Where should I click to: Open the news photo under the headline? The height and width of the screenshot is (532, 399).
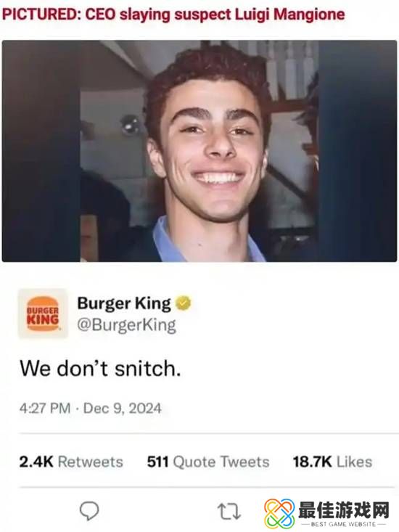199,151
